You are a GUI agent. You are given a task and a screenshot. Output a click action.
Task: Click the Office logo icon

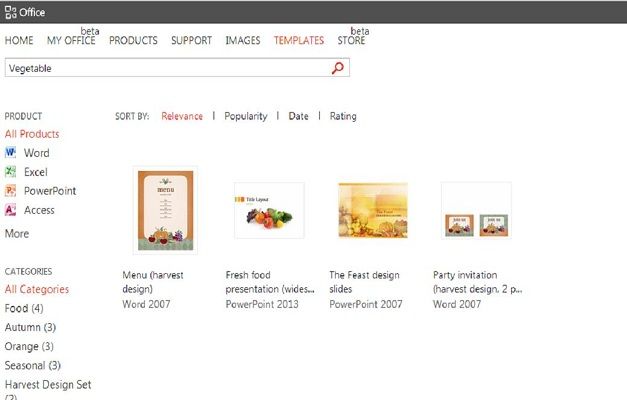click(x=11, y=12)
